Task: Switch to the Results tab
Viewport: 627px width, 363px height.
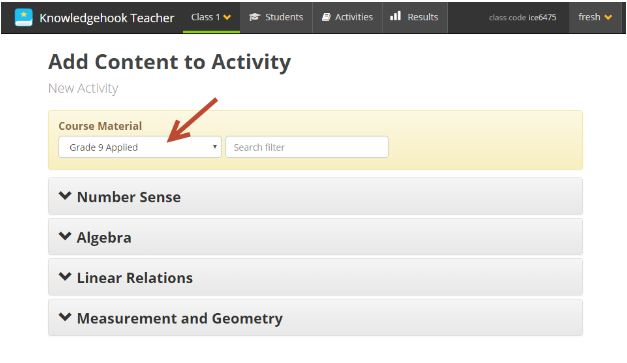Action: (x=415, y=17)
